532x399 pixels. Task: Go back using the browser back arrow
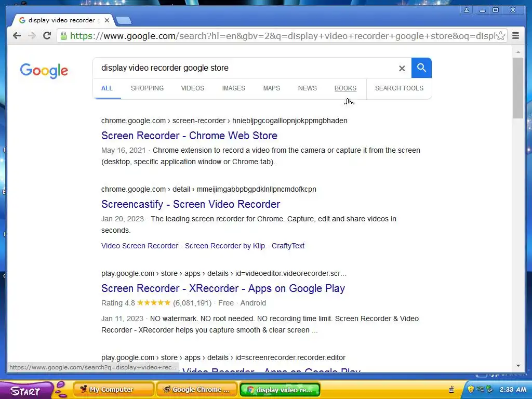(x=17, y=36)
